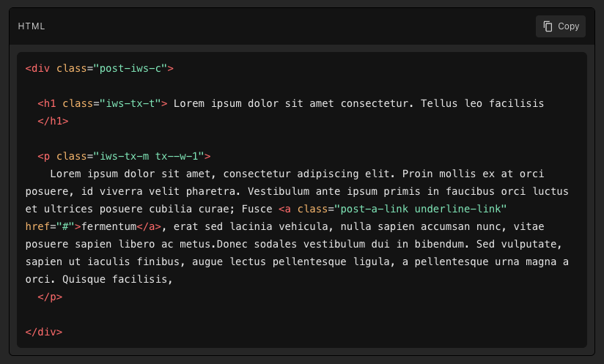The height and width of the screenshot is (364, 604).
Task: Click the closing p tag
Action: (50, 297)
